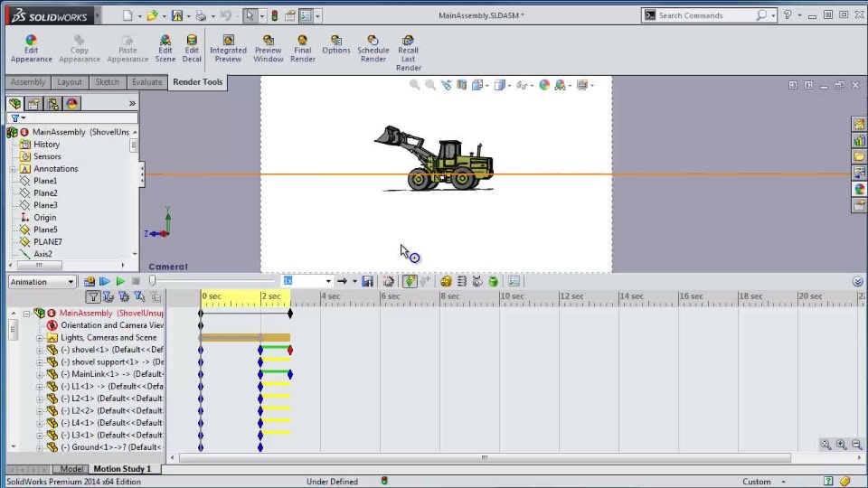The height and width of the screenshot is (488, 868).
Task: Start Final Render
Action: (x=302, y=49)
